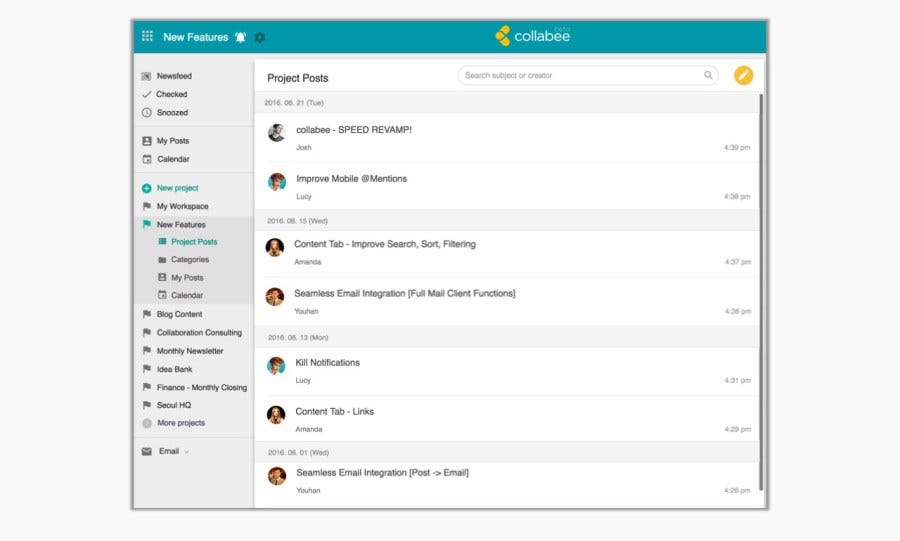Click the search subject or creator field
This screenshot has width=900, height=541.
(588, 75)
